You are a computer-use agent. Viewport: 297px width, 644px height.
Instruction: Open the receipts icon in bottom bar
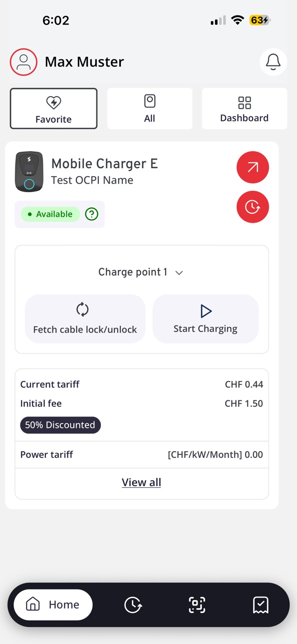(261, 605)
